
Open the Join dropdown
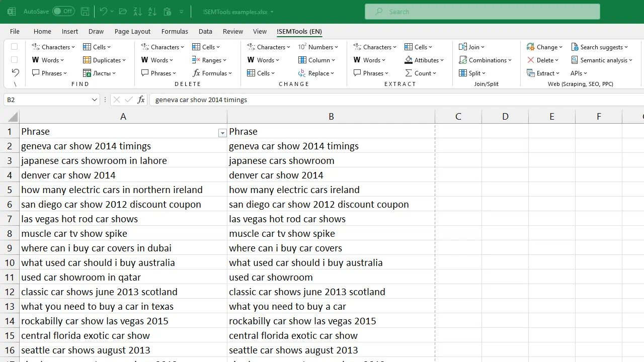click(x=471, y=47)
